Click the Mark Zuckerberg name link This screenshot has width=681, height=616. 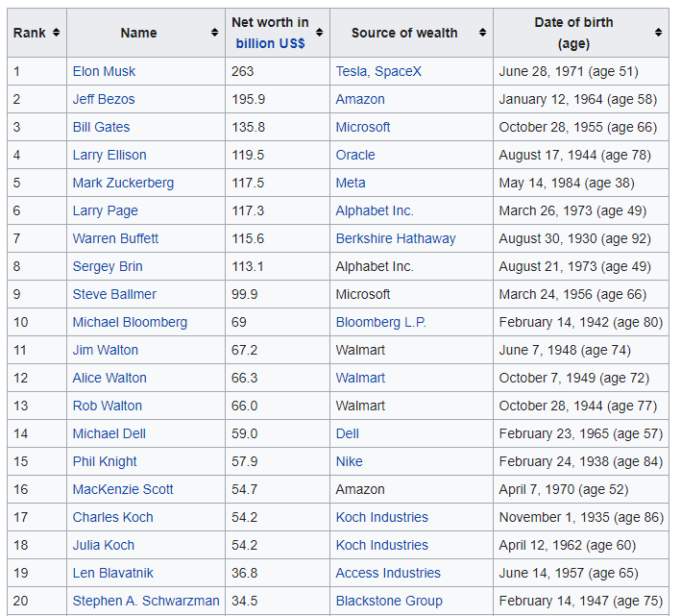123,183
